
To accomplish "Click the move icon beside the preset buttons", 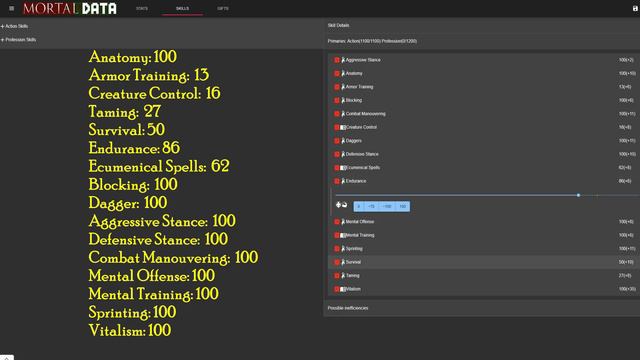I will point(338,205).
